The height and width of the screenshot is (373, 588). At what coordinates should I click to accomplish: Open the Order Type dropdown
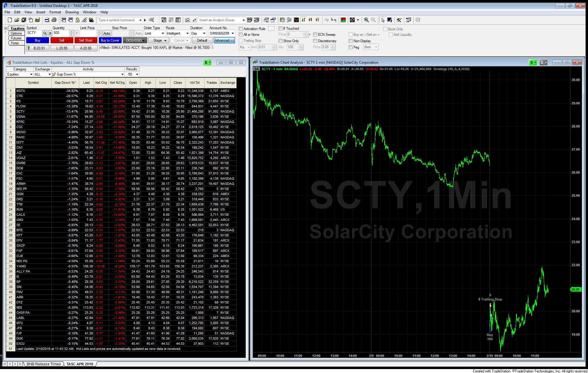[x=163, y=33]
